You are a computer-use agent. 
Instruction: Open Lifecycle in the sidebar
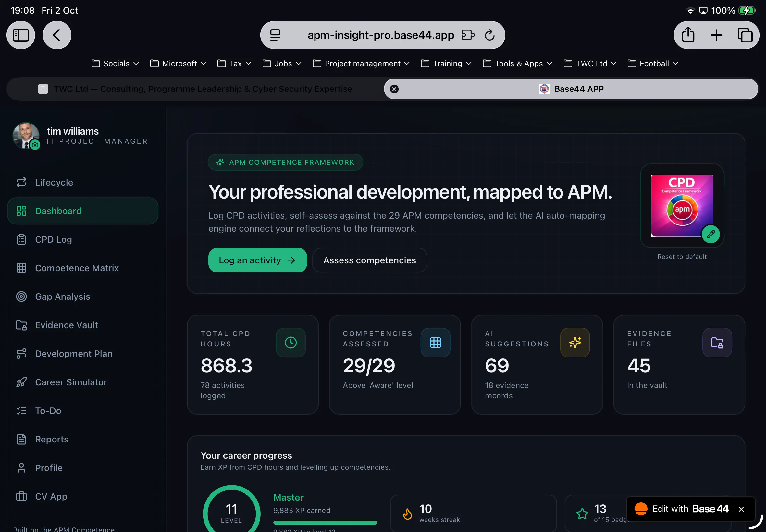(82, 182)
